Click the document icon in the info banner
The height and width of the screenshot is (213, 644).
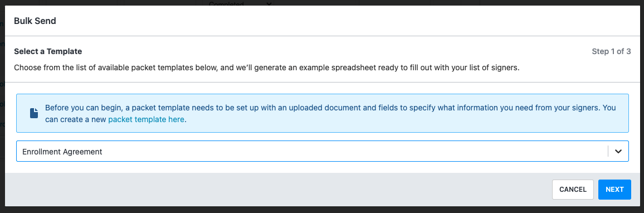34,113
